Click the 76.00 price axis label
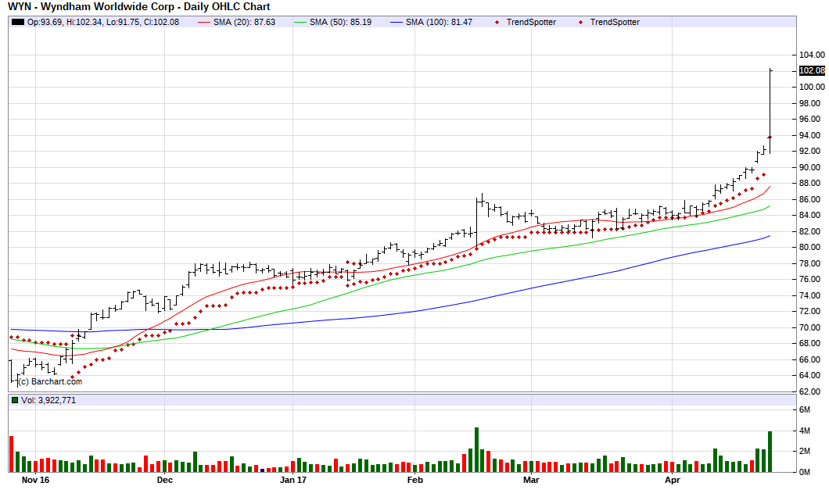Screen dimensions: 829x504 coord(812,279)
